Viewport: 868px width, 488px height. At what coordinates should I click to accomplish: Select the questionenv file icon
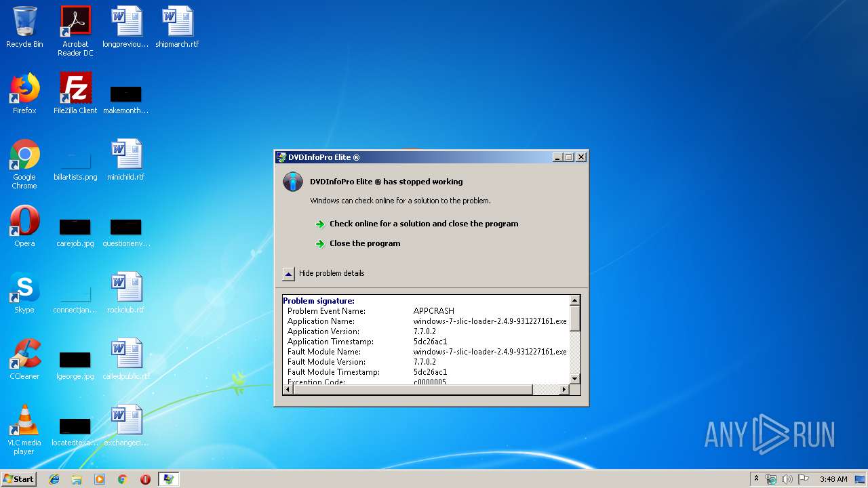pos(126,232)
